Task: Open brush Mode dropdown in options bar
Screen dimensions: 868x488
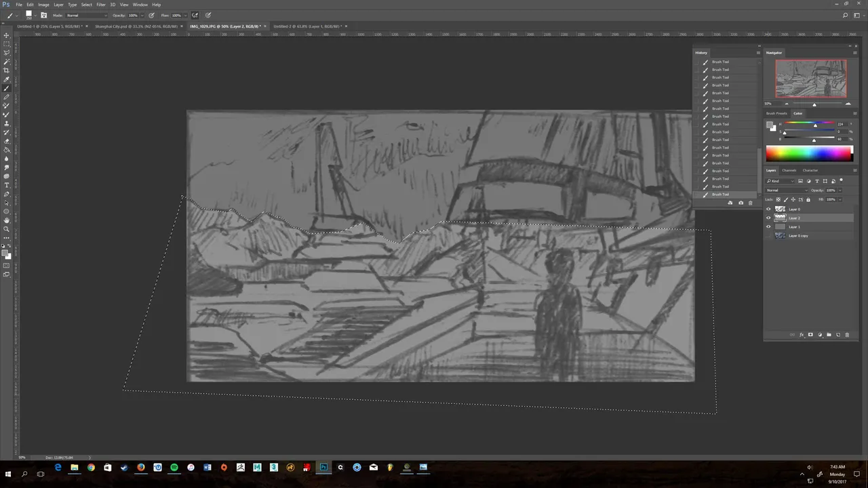Action: (x=86, y=15)
